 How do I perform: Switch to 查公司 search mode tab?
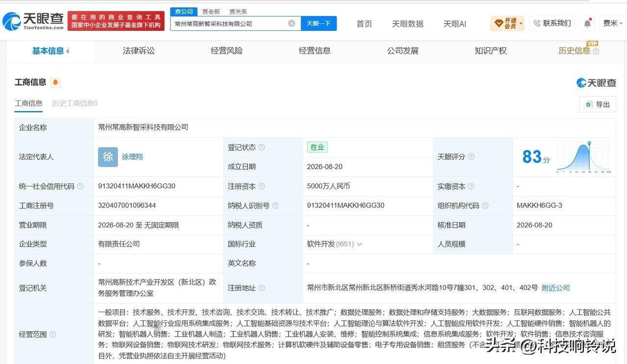pyautogui.click(x=184, y=12)
